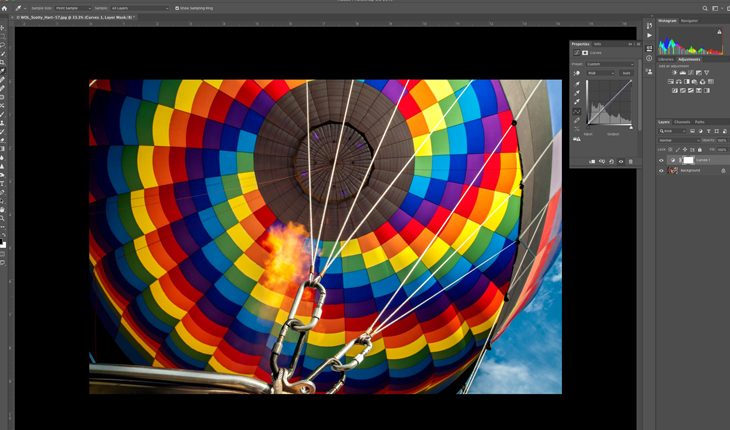730x430 pixels.
Task: Switch to the Info tab
Action: tap(597, 44)
